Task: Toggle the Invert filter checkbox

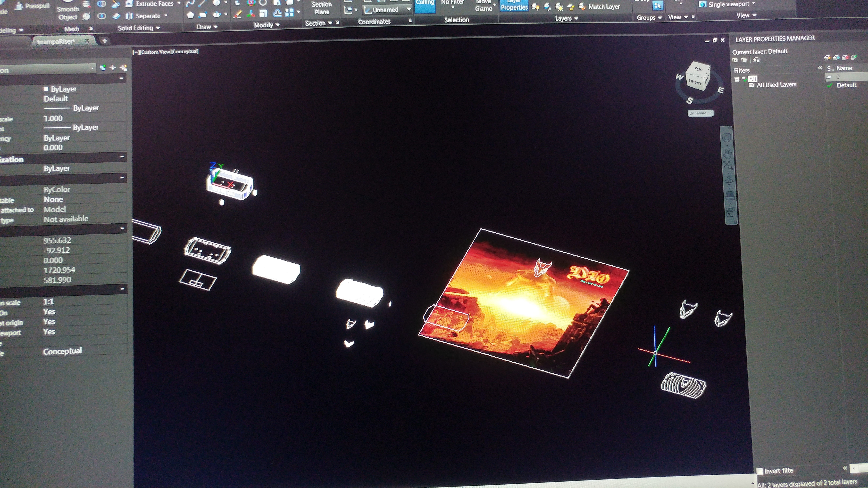Action: 760,471
